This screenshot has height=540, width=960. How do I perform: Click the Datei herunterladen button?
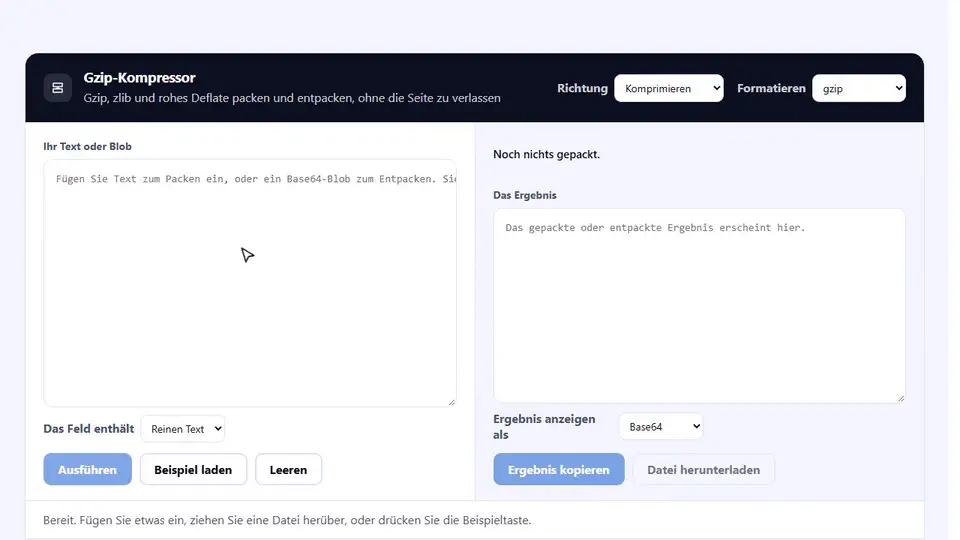(x=703, y=470)
